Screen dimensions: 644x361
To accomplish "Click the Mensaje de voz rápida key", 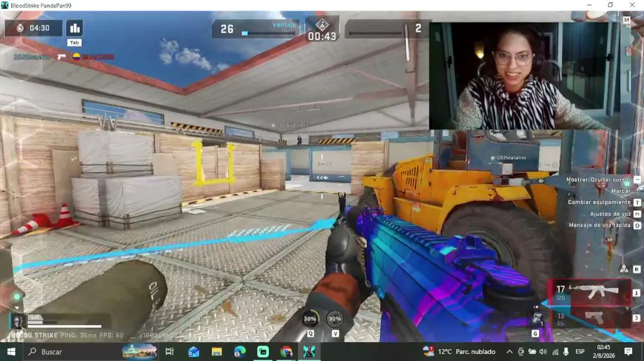I will (637, 226).
